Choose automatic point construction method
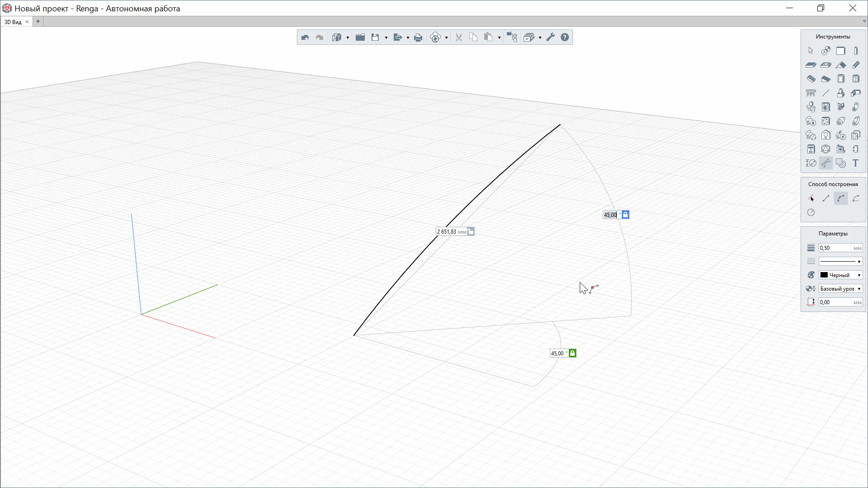This screenshot has height=488, width=868. pos(811,198)
